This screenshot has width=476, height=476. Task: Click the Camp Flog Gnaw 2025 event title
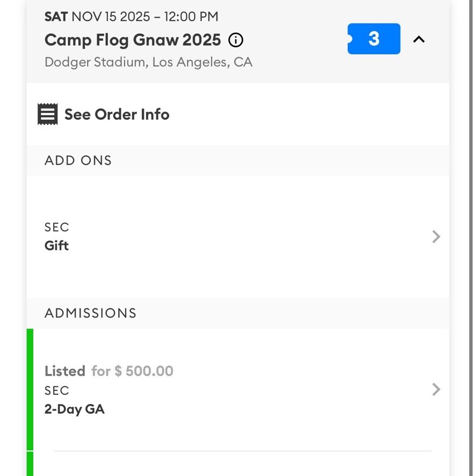click(x=133, y=40)
